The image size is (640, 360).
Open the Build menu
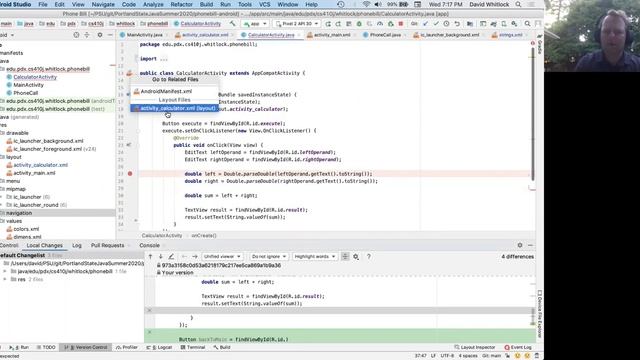206,4
